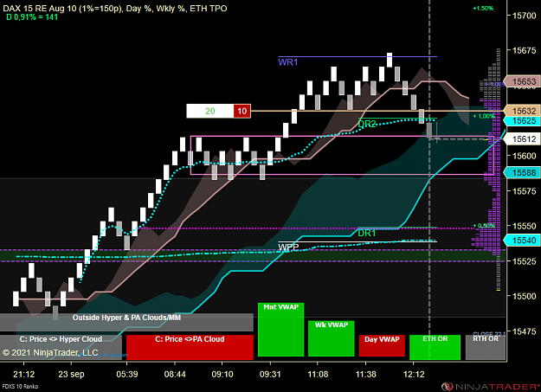Viewport: 541px width, 392px height.
Task: Click the 21:12 time axis label
Action: [x=24, y=374]
